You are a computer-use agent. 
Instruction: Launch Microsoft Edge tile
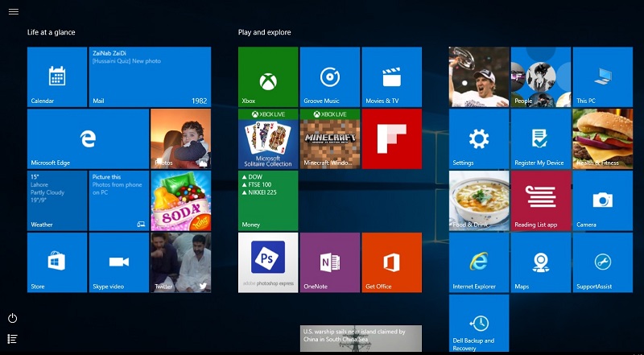[x=88, y=139]
